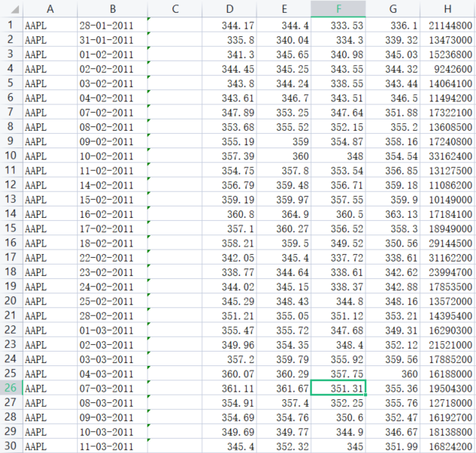Click date cell 31-01-2011
The image size is (476, 453).
point(112,39)
